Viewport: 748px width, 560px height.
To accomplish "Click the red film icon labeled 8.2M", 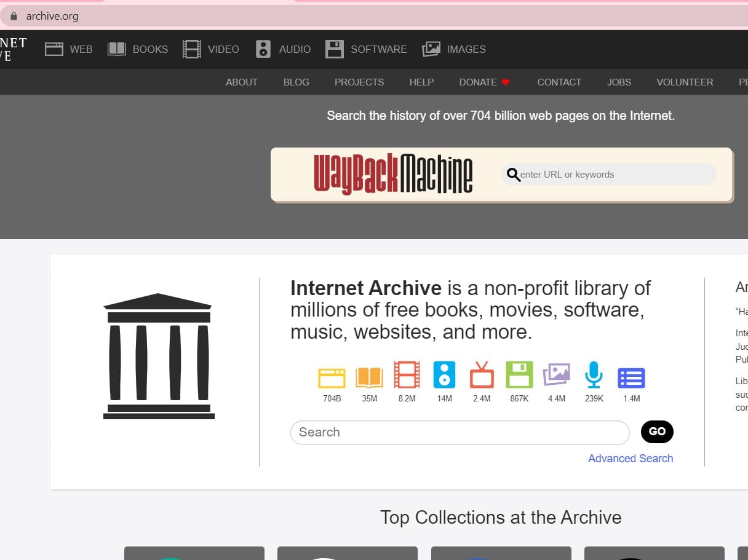I will tap(407, 375).
